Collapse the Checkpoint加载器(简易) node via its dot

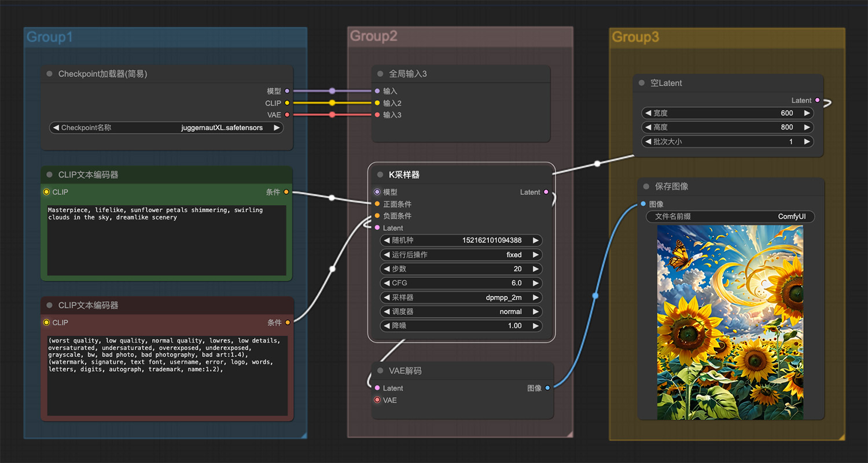[x=49, y=74]
